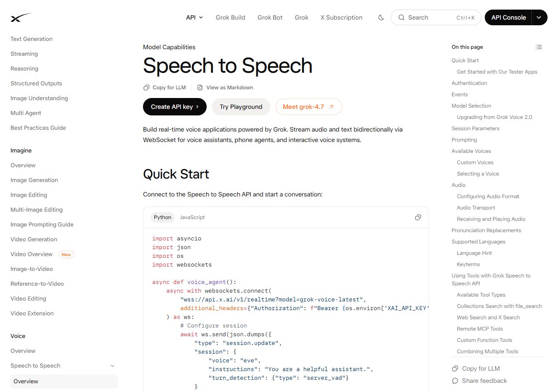Open Grok nav item
The width and height of the screenshot is (558, 392).
point(302,17)
